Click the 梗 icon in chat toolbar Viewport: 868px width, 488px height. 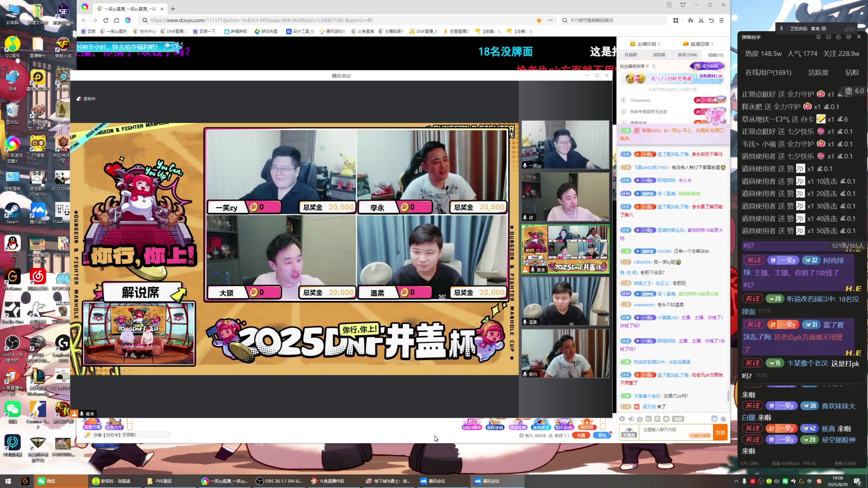tap(666, 419)
